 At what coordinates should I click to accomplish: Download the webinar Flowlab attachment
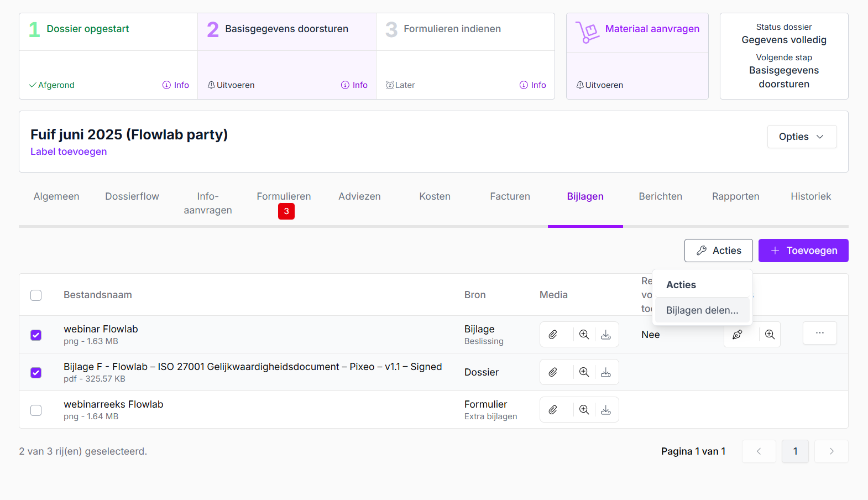tap(606, 335)
